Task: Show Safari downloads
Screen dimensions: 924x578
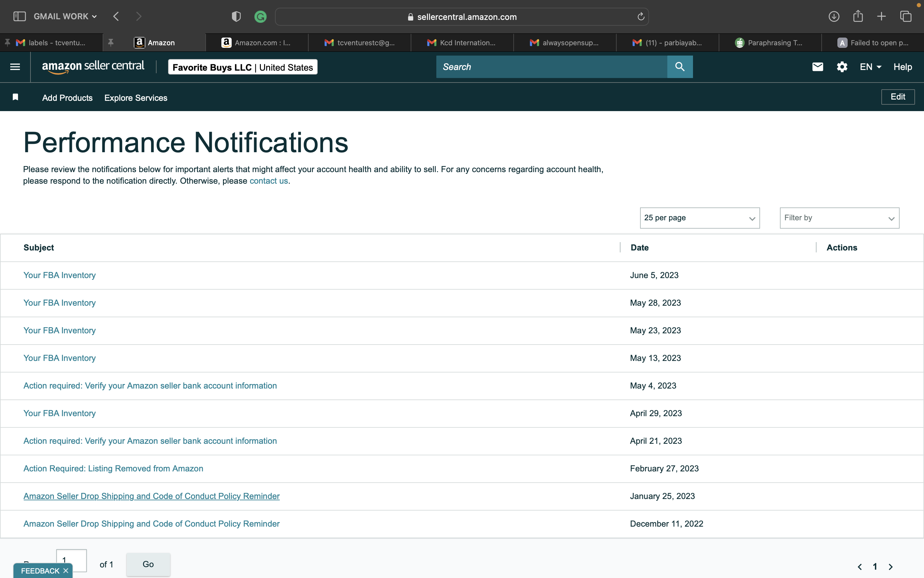Action: pyautogui.click(x=834, y=16)
